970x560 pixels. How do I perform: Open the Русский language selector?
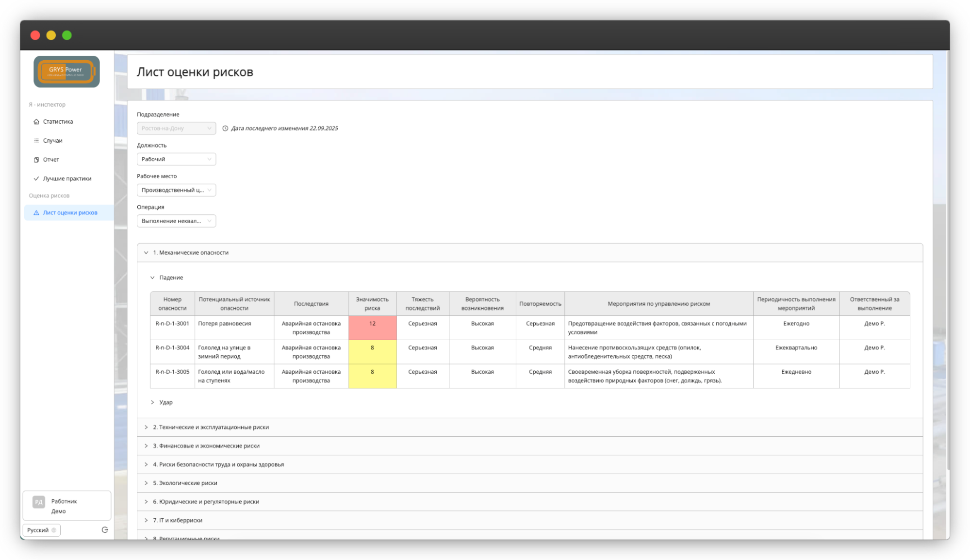pos(41,530)
